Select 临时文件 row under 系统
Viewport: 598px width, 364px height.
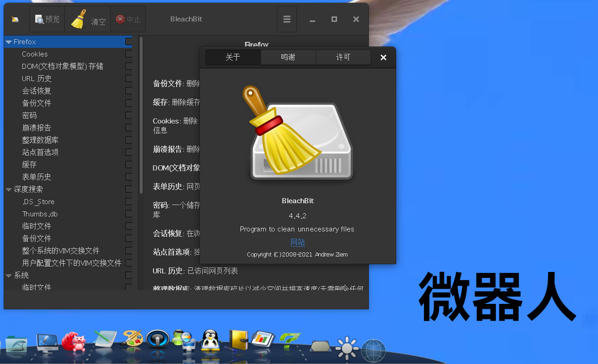coord(68,287)
